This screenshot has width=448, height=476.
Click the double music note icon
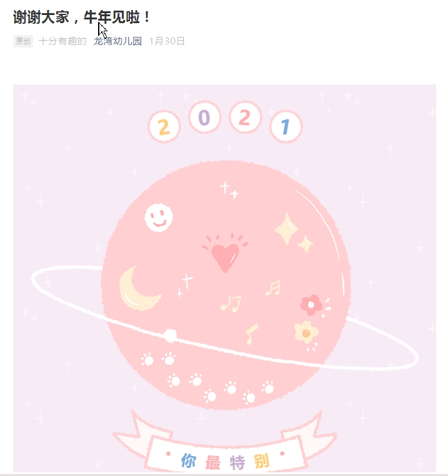(231, 303)
